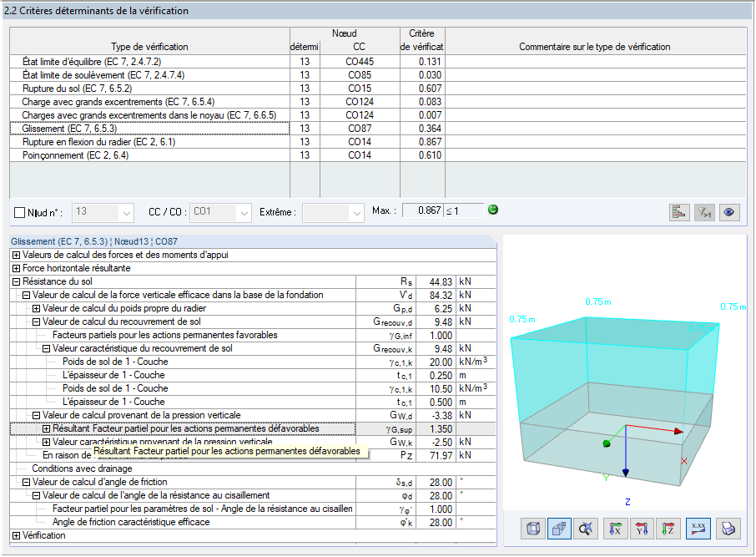
Task: Click the 3D foundation model preview
Action: 624,372
